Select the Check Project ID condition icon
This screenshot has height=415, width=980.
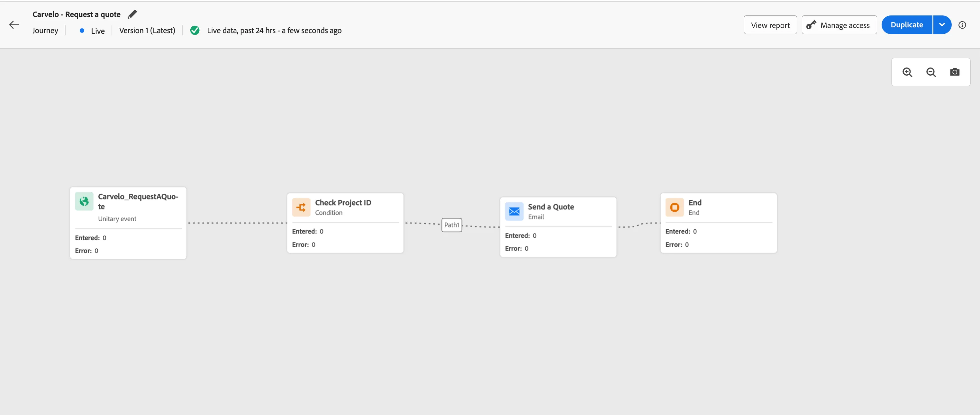pyautogui.click(x=301, y=207)
